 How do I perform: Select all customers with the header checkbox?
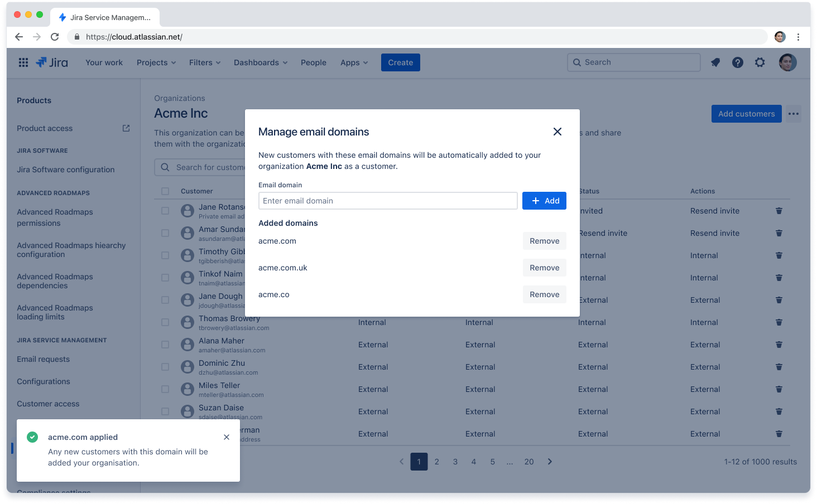(x=165, y=191)
